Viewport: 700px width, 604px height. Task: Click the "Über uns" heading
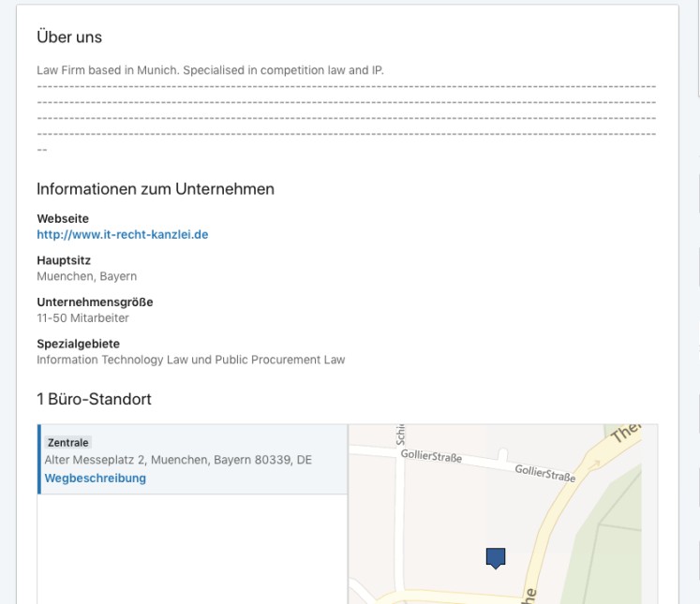click(69, 37)
